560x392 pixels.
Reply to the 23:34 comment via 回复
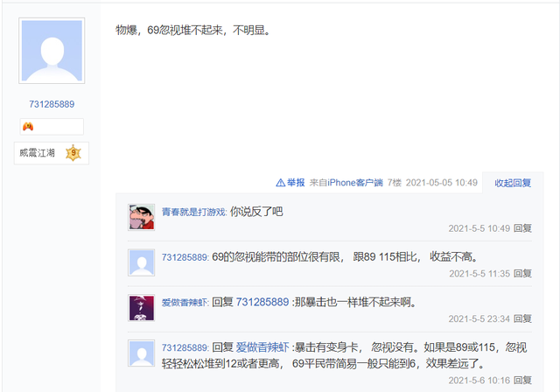tap(522, 318)
